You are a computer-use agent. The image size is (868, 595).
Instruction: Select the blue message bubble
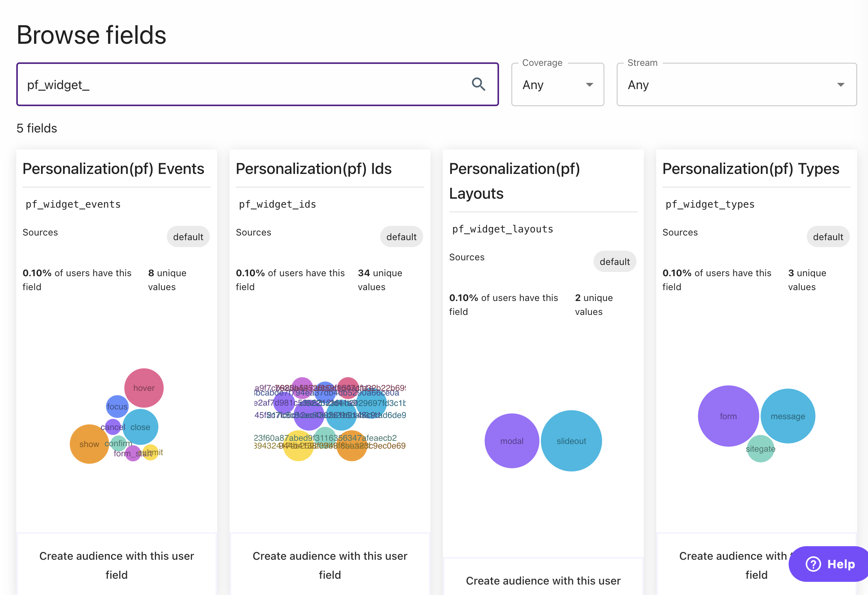pos(788,416)
